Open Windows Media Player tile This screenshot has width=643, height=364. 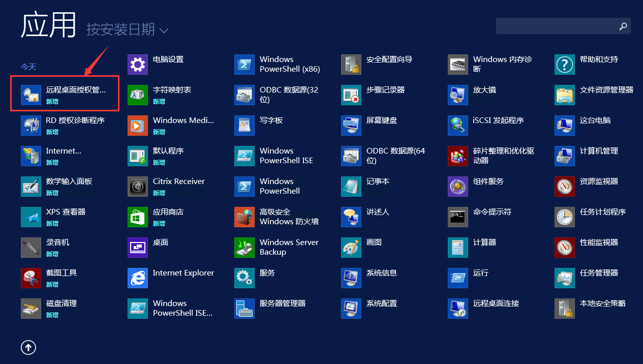coord(171,126)
